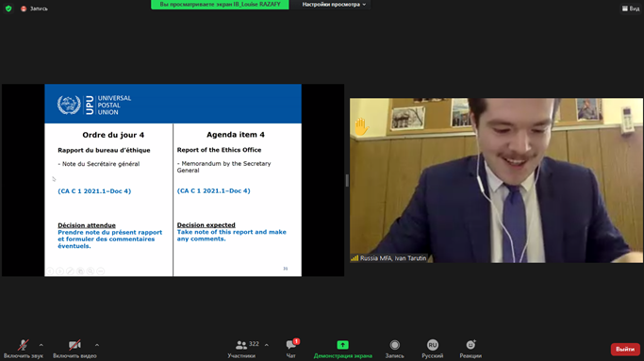Screen dimensions: 644x361
Task: Click the 'Russia MFA, Ivan Tarutin' name label
Action: pos(393,258)
